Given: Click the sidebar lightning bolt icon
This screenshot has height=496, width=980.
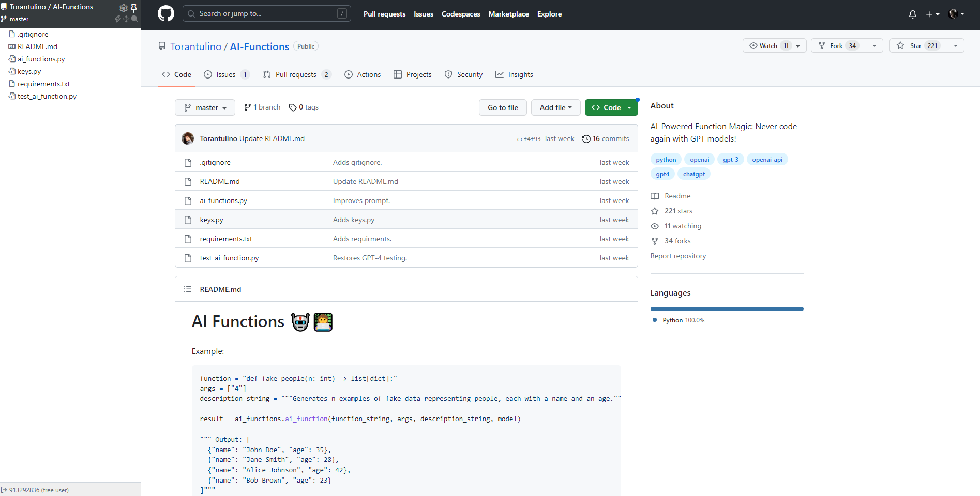Looking at the screenshot, I should pyautogui.click(x=118, y=19).
